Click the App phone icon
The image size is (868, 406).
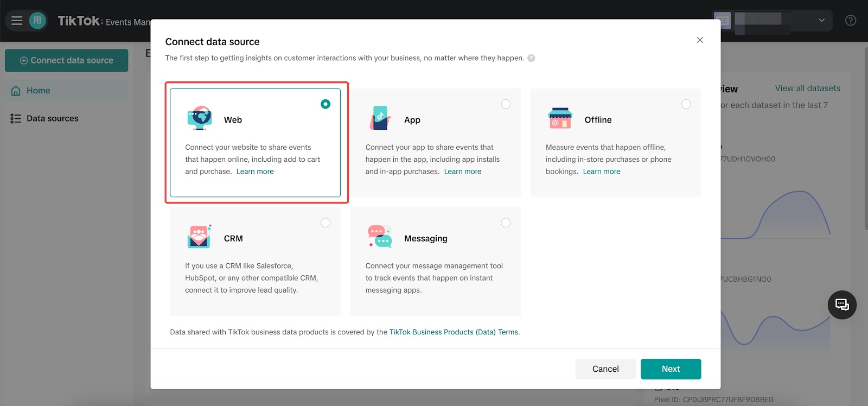tap(380, 118)
